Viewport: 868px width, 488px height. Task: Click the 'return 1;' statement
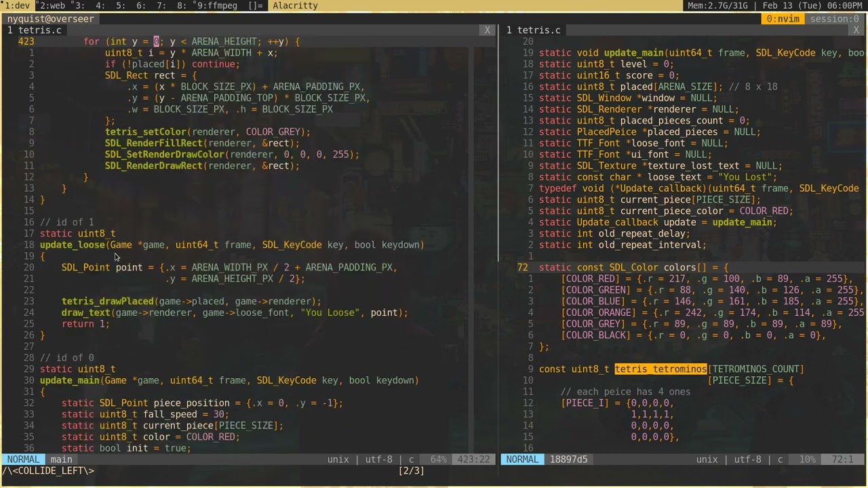tap(86, 324)
